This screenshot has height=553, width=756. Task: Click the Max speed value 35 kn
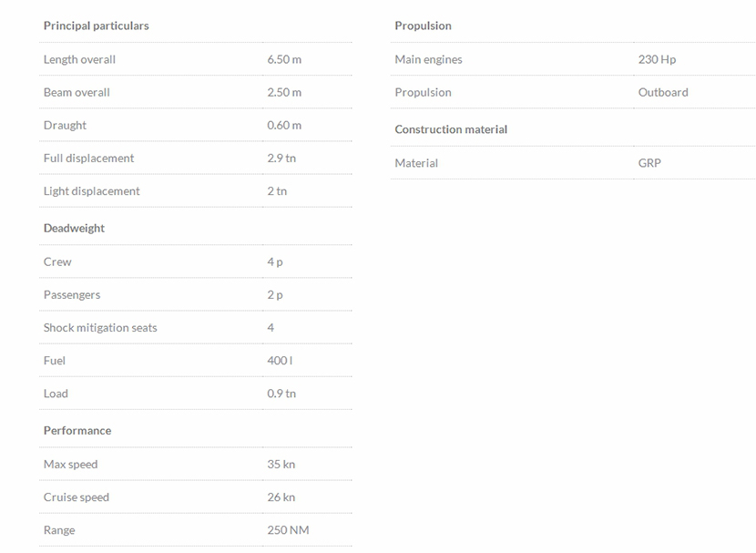tap(281, 464)
